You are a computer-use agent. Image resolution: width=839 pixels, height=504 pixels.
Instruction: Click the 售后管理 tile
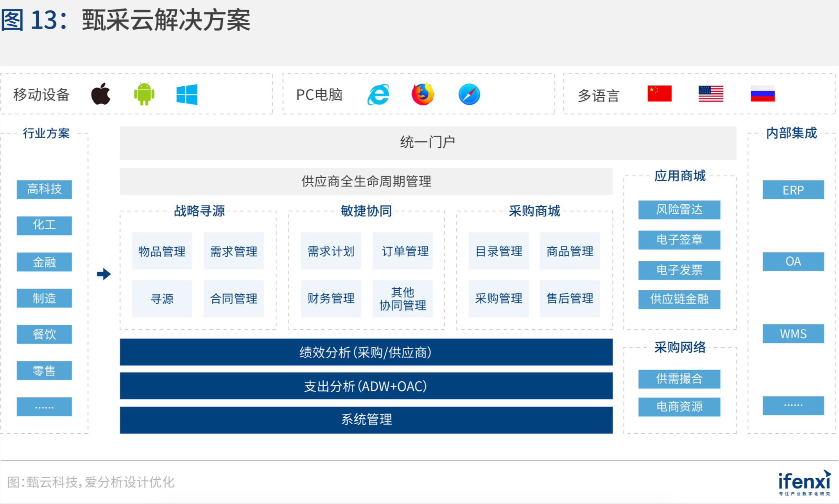[570, 298]
